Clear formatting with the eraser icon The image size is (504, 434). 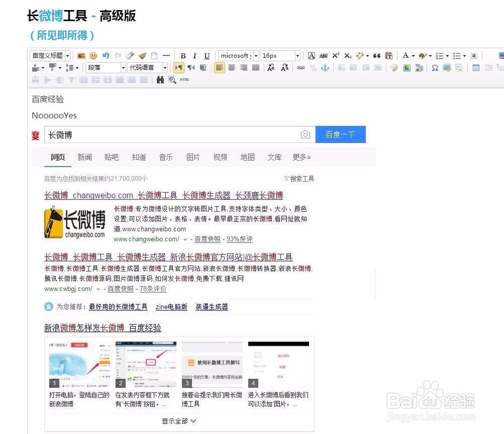point(130,55)
